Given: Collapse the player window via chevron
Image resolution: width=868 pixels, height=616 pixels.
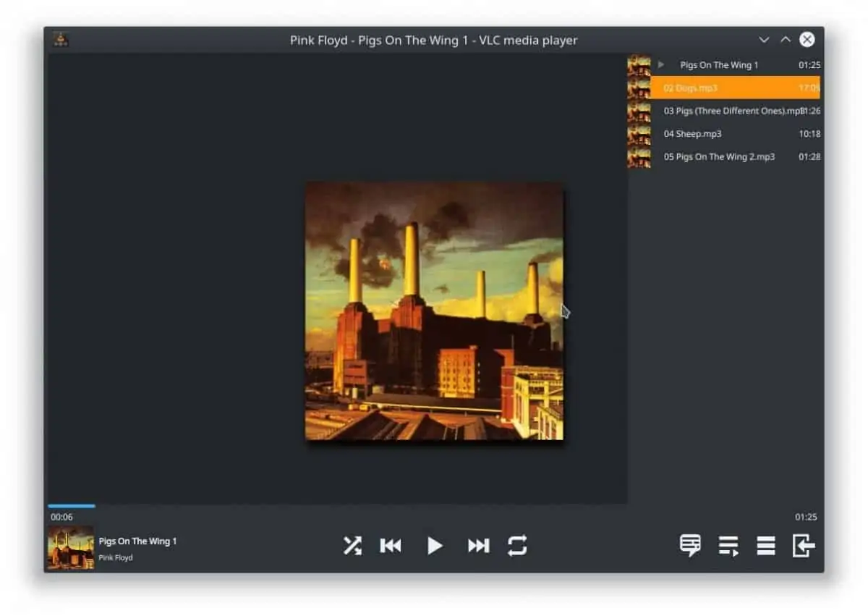Looking at the screenshot, I should (764, 40).
